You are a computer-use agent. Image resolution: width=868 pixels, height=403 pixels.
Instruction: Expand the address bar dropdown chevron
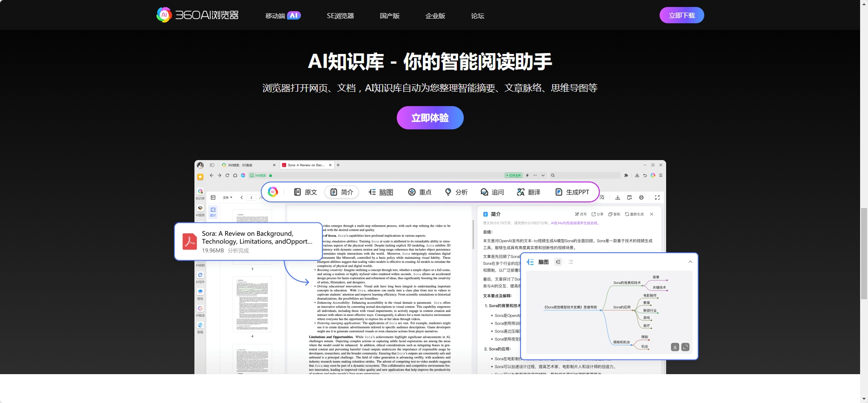(543, 175)
